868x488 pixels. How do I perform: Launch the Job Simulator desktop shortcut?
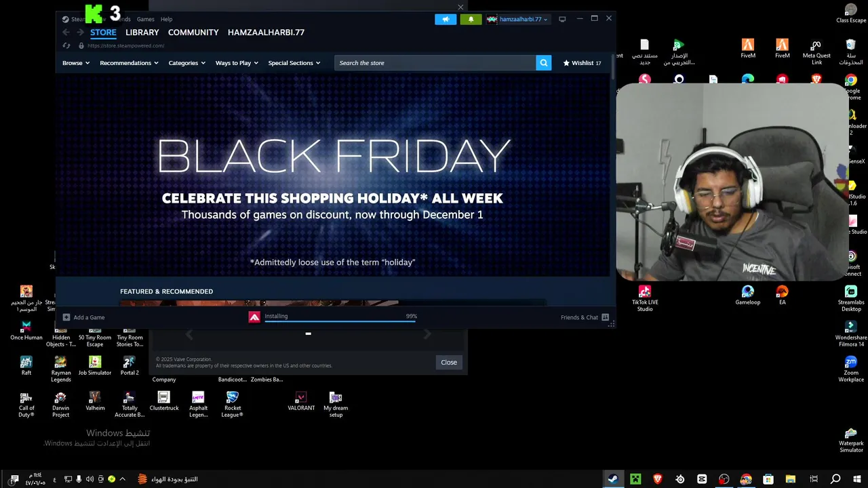click(x=95, y=366)
